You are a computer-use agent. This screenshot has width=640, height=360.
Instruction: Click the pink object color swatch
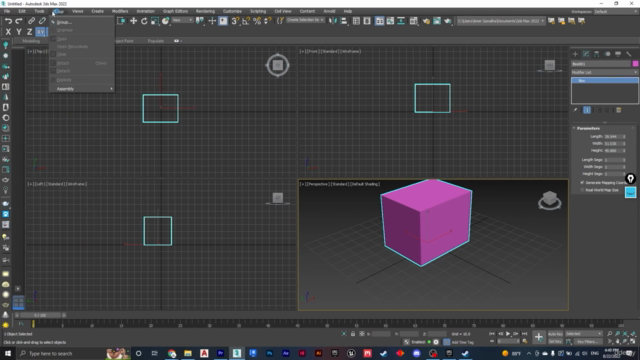(636, 64)
